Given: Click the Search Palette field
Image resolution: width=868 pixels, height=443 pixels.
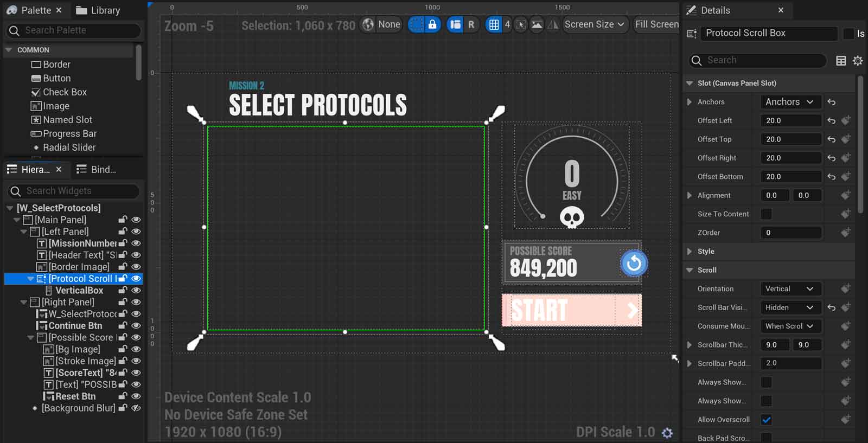Looking at the screenshot, I should pyautogui.click(x=74, y=30).
